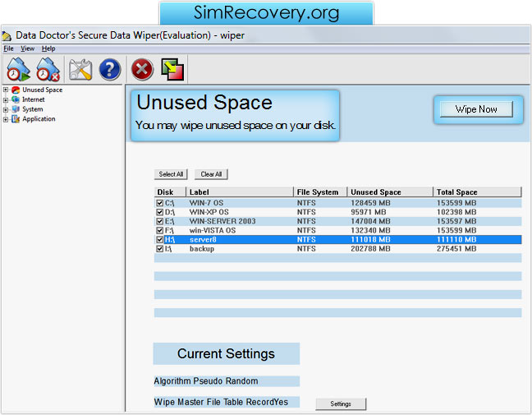Click the Algorithm Pseudo Random text

[206, 381]
